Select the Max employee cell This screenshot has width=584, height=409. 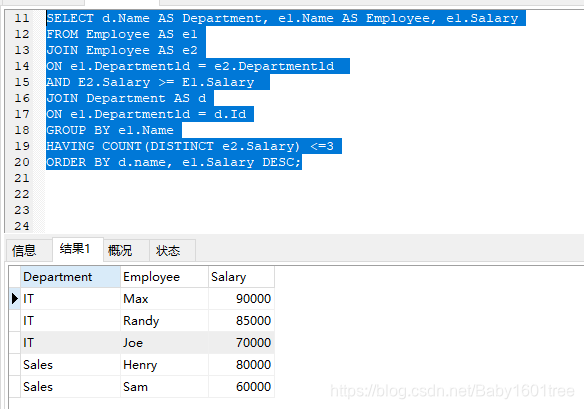tap(164, 299)
